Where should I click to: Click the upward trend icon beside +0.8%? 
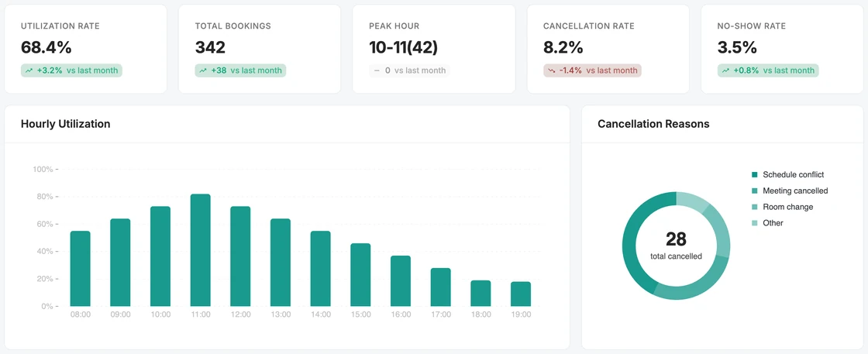[725, 70]
